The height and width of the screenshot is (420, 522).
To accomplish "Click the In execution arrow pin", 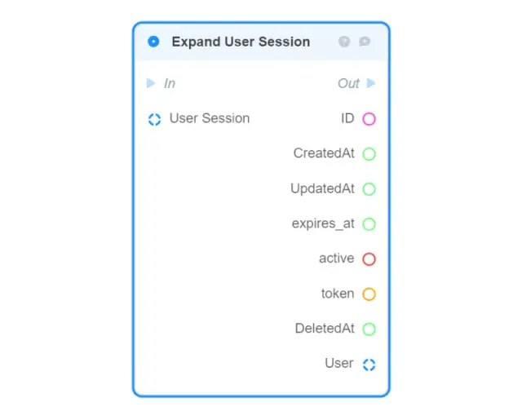I will click(x=151, y=83).
